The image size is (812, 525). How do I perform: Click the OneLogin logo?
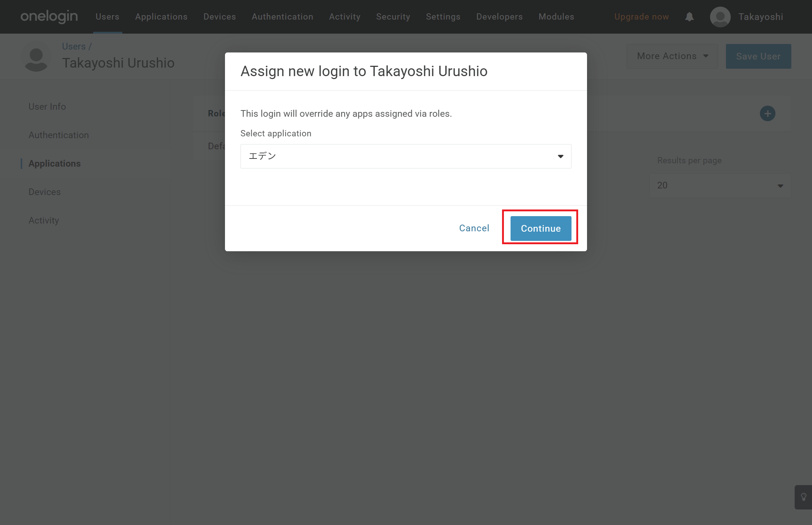tap(49, 17)
